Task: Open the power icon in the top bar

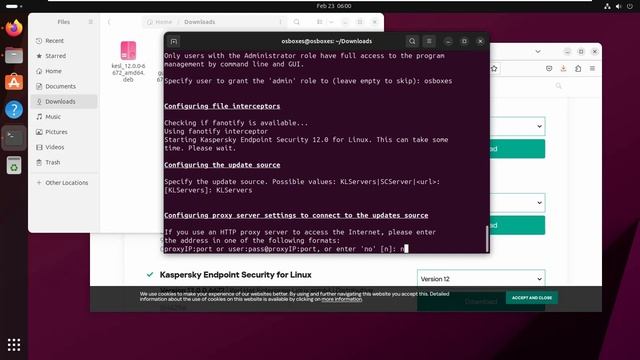Action: point(629,6)
